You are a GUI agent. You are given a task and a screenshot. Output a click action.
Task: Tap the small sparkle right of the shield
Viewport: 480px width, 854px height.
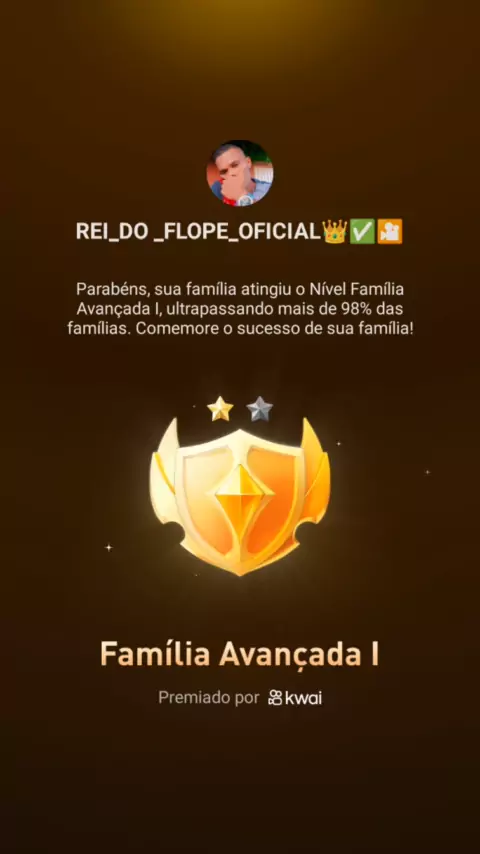pyautogui.click(x=428, y=472)
